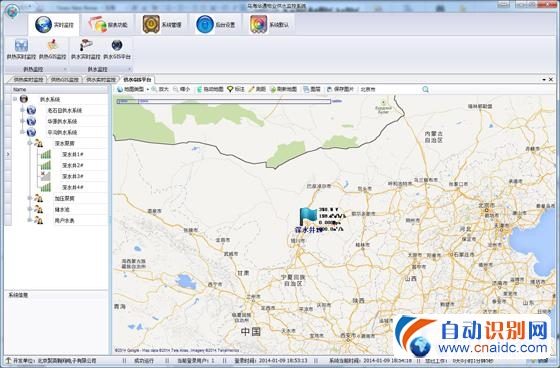This screenshot has height=368, width=560.
Task: Switch to the 报表功能 ribbon tab
Action: tap(108, 25)
